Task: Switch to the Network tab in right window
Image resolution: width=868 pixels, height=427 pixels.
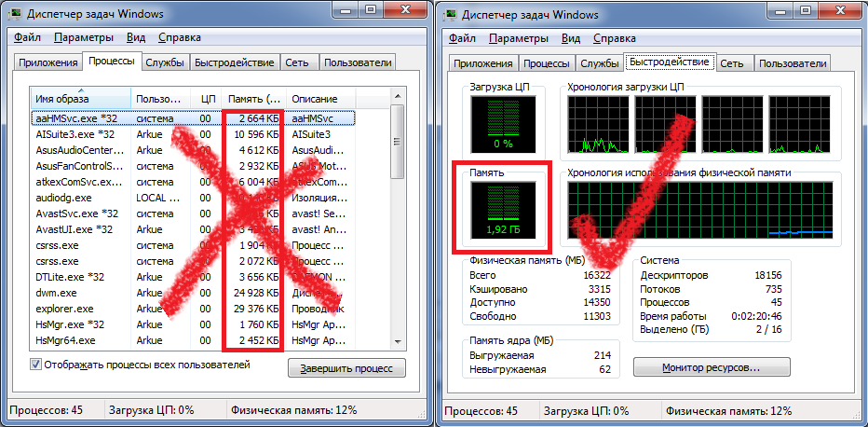Action: [732, 63]
